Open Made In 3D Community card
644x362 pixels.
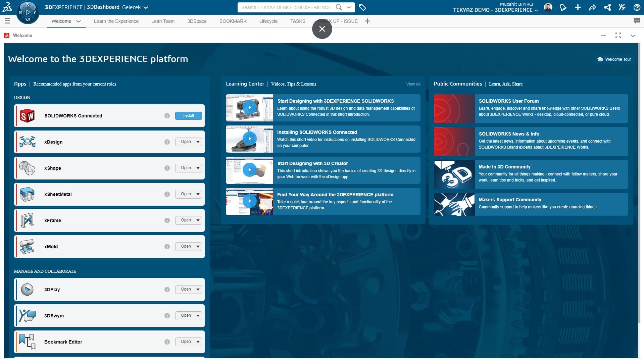point(531,174)
